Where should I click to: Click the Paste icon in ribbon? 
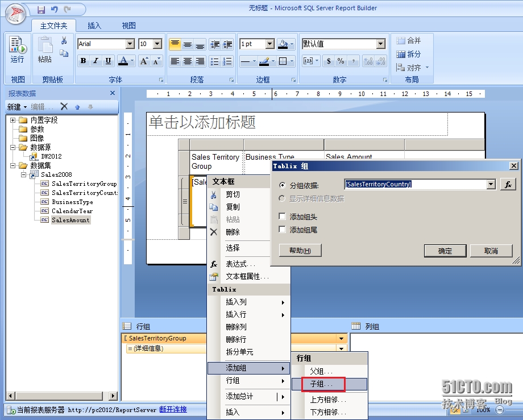[x=45, y=49]
